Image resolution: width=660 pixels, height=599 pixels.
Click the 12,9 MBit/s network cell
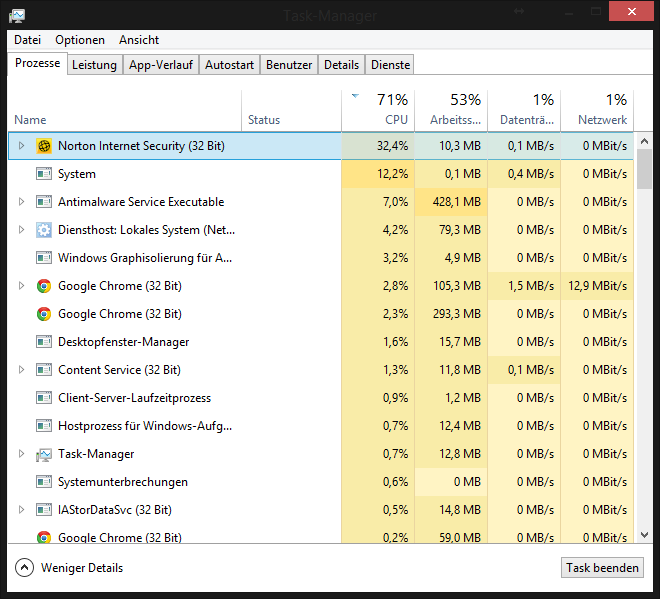pyautogui.click(x=597, y=286)
